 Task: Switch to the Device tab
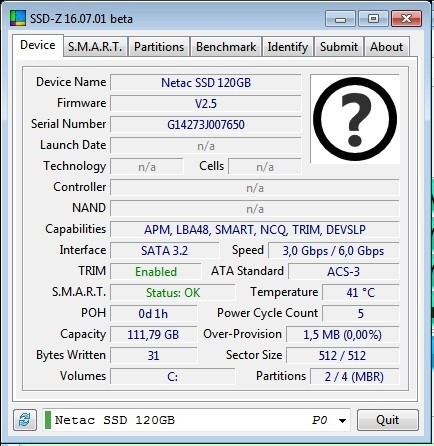(38, 45)
